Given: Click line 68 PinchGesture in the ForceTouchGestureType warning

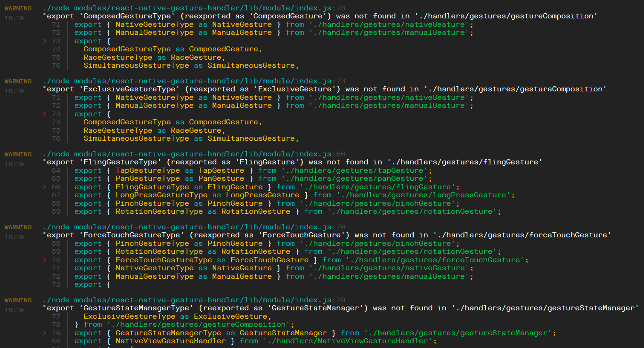Looking at the screenshot, I should click(267, 243).
